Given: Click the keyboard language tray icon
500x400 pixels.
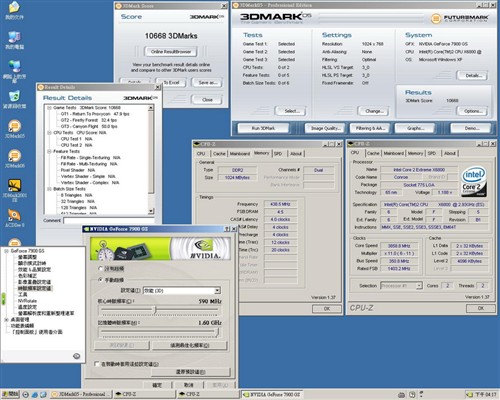Looking at the screenshot, I should (402, 395).
